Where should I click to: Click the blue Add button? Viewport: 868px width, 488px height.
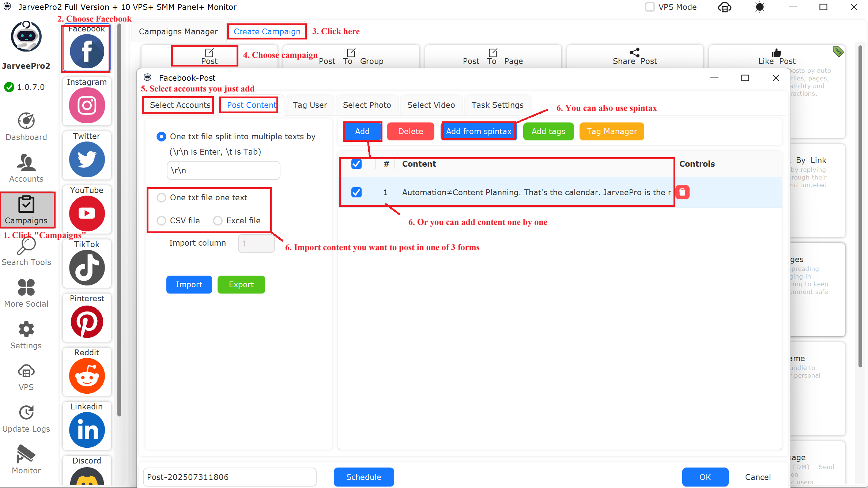pos(362,132)
